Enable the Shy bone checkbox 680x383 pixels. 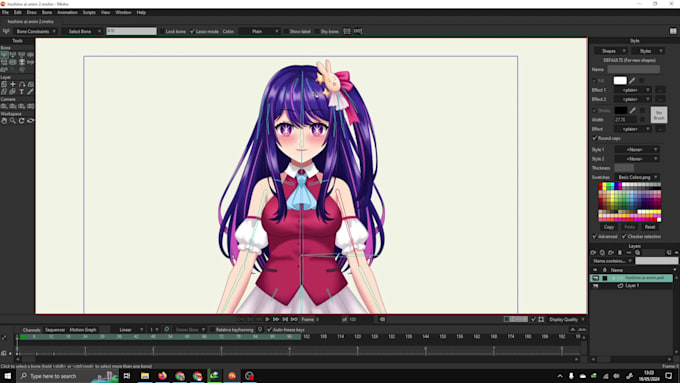point(317,31)
